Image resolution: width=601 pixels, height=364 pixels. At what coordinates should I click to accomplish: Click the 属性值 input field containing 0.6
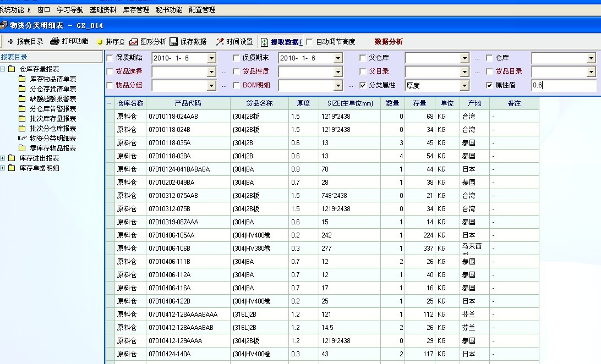tap(563, 86)
